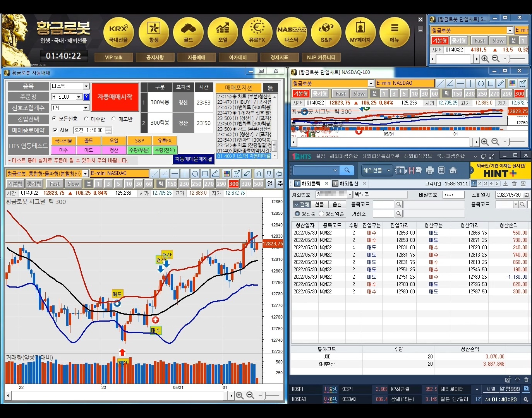
Task: Select circle drawing tool in bottom-left chart toolbar
Action: pos(195,173)
